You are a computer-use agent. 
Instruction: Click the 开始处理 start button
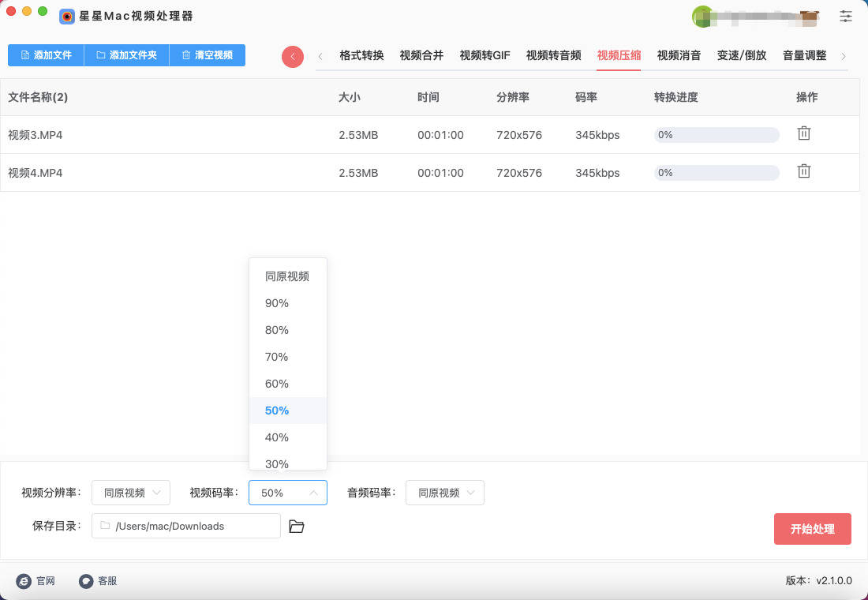(812, 529)
